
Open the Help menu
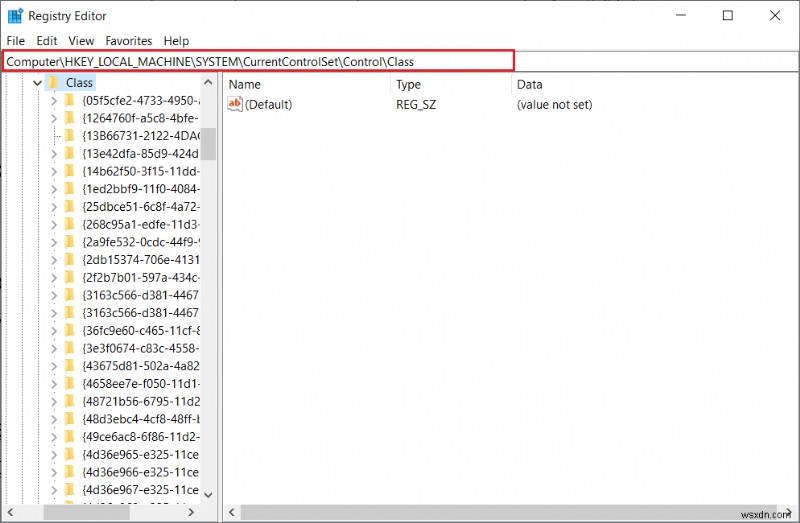[x=176, y=41]
